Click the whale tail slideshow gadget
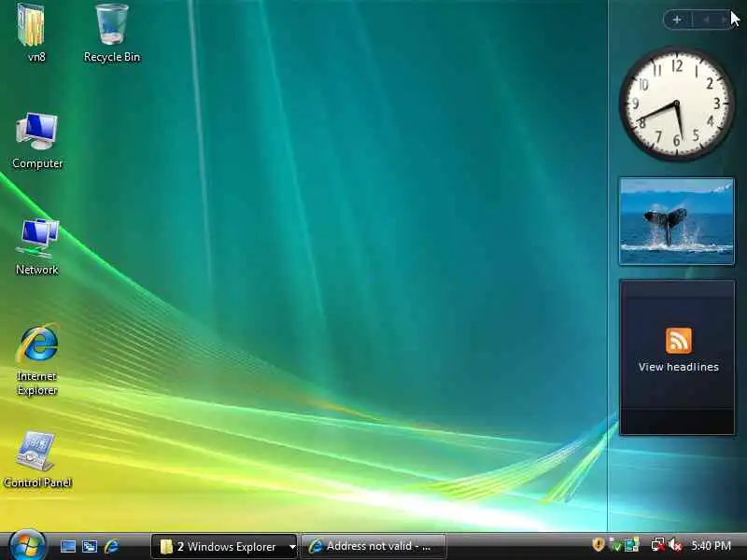 (x=676, y=221)
